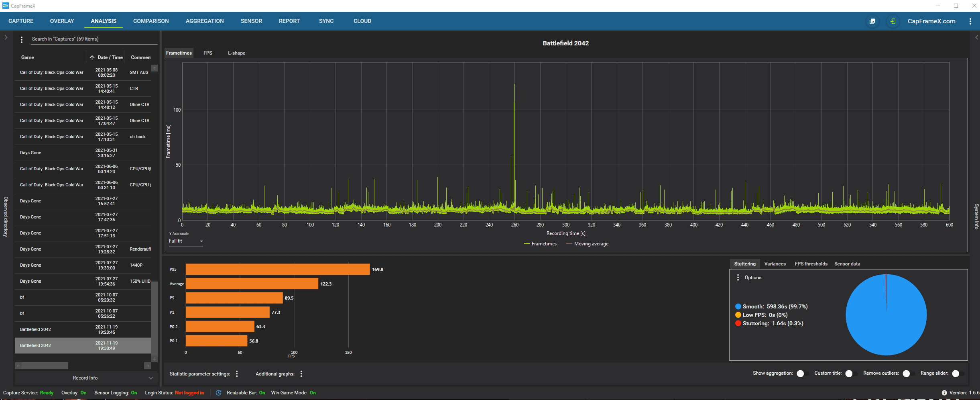Open Additional graphs three-dot menu
Image resolution: width=980 pixels, height=400 pixels.
(x=301, y=374)
